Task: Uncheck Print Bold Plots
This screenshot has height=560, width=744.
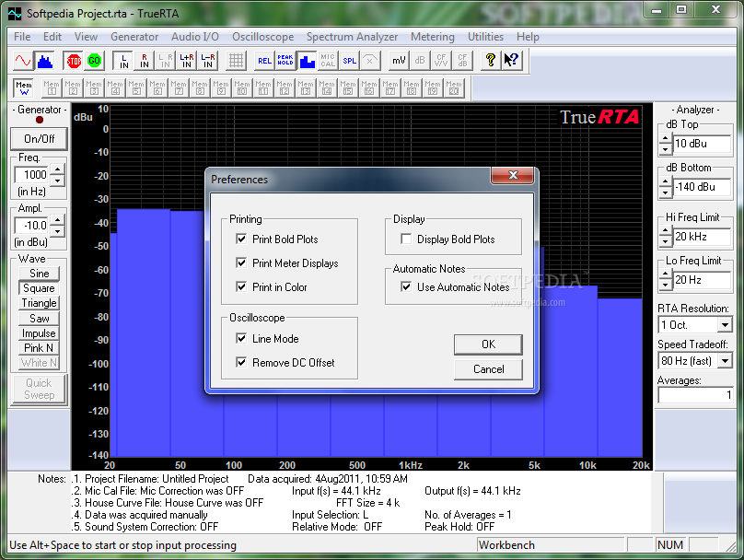Action: 241,239
